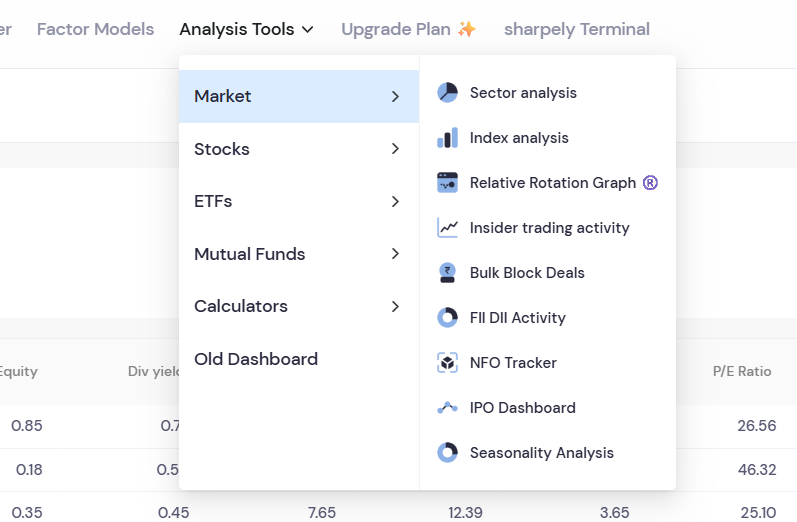Image resolution: width=797 pixels, height=522 pixels.
Task: Open Old Dashboard menu entry
Action: coord(256,359)
